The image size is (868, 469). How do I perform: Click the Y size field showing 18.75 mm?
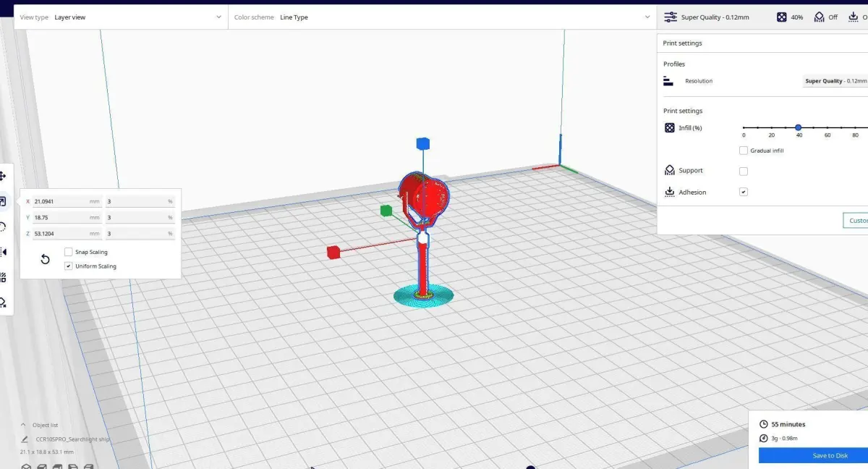click(x=67, y=218)
